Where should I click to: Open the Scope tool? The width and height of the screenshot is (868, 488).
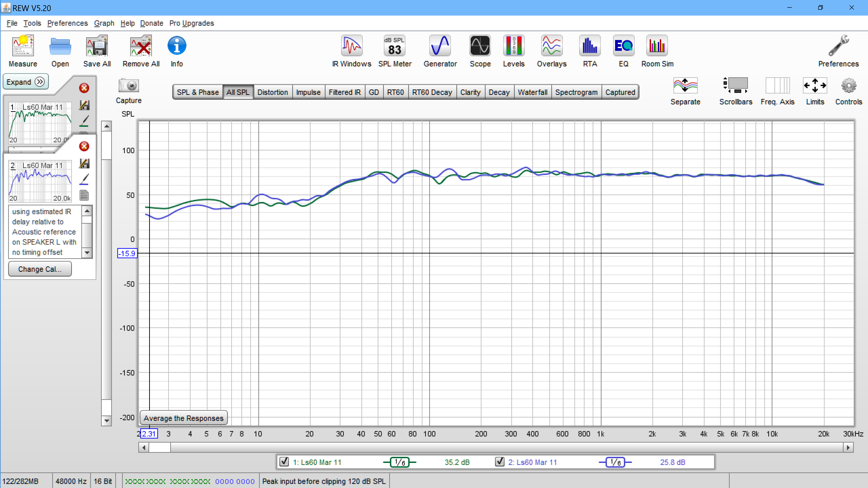tap(480, 46)
